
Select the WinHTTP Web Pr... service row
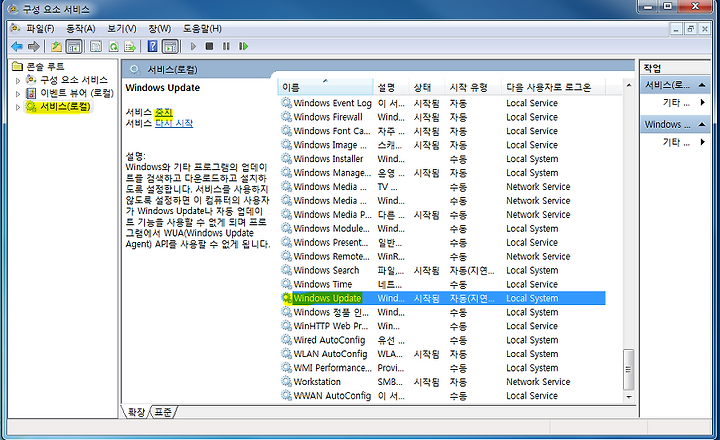coord(443,326)
